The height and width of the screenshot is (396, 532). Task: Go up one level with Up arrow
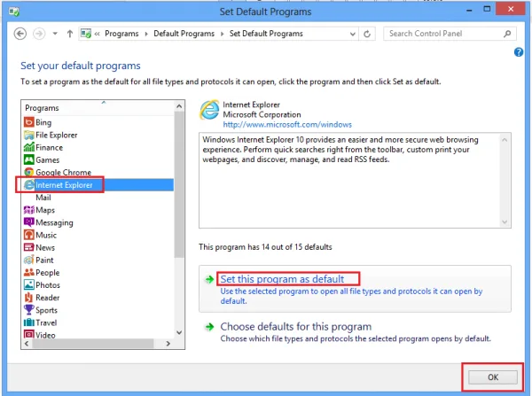coord(69,34)
